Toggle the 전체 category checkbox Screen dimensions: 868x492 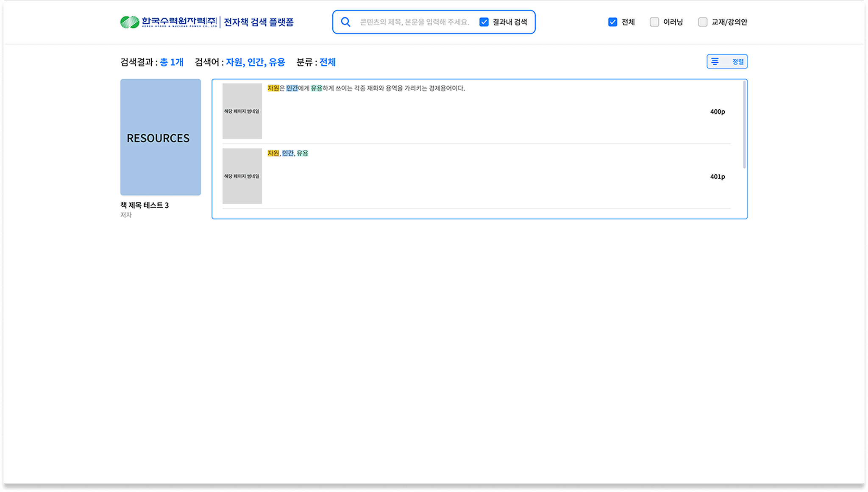(x=612, y=22)
